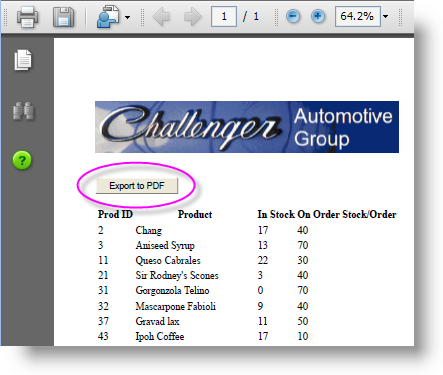Select the 64.2% zoom value field

pyautogui.click(x=358, y=16)
